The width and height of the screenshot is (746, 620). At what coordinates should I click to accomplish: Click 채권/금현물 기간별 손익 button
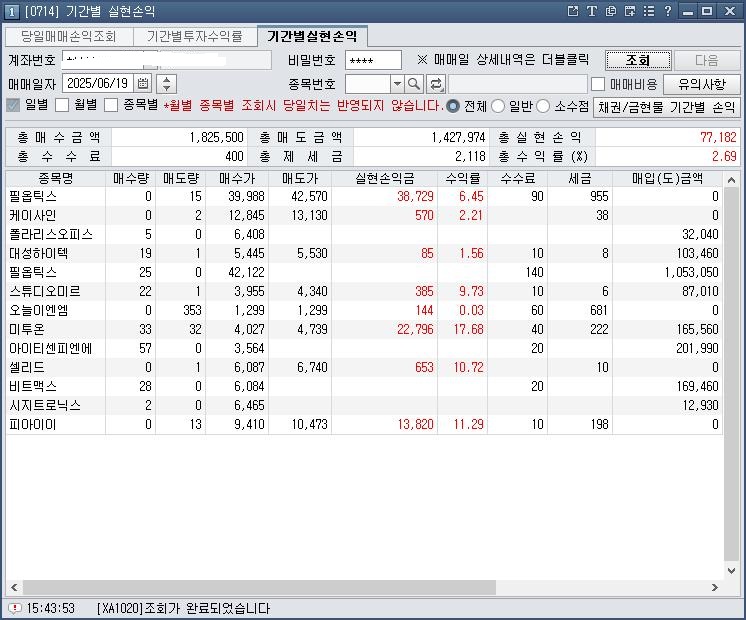point(667,108)
